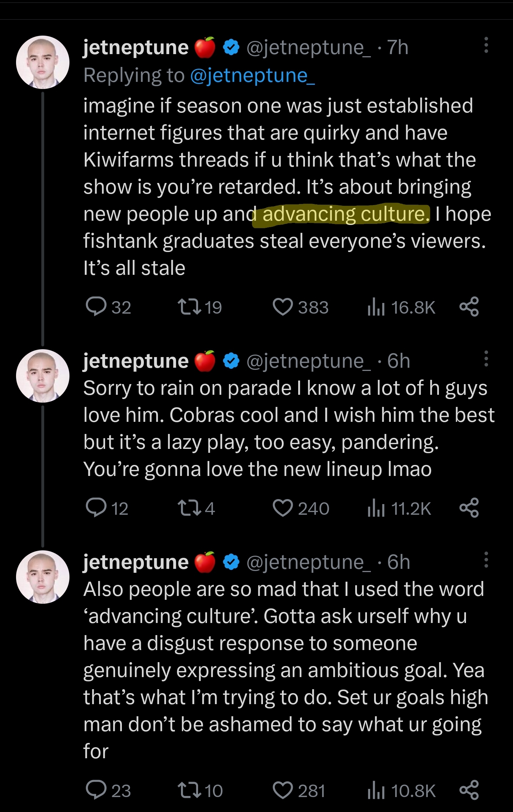The height and width of the screenshot is (812, 513).
Task: View analytics showing 16.8K views
Action: click(401, 308)
